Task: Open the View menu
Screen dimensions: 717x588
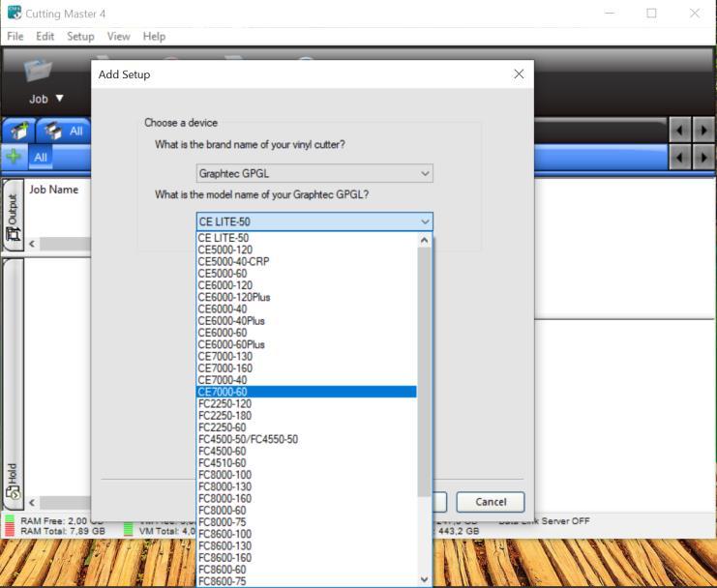Action: coord(118,37)
